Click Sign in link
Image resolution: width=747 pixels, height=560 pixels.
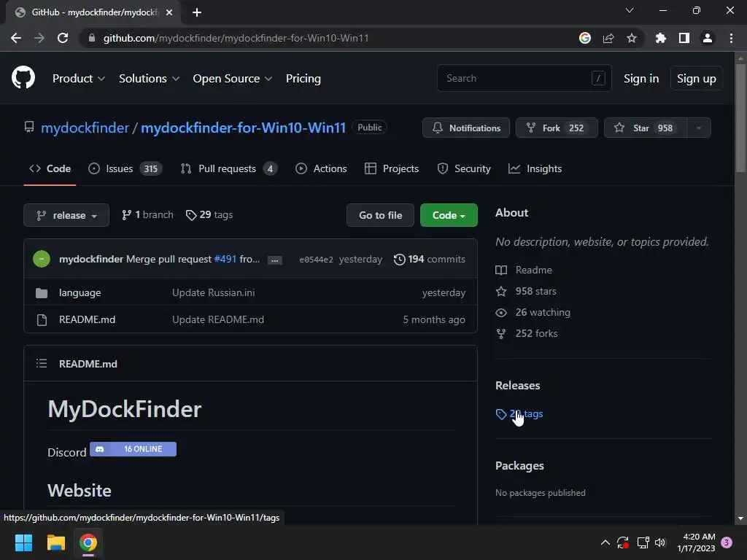tap(641, 79)
